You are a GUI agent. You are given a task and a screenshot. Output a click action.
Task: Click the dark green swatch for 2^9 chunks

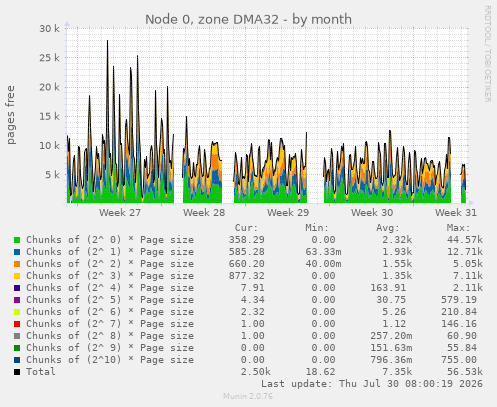(17, 348)
